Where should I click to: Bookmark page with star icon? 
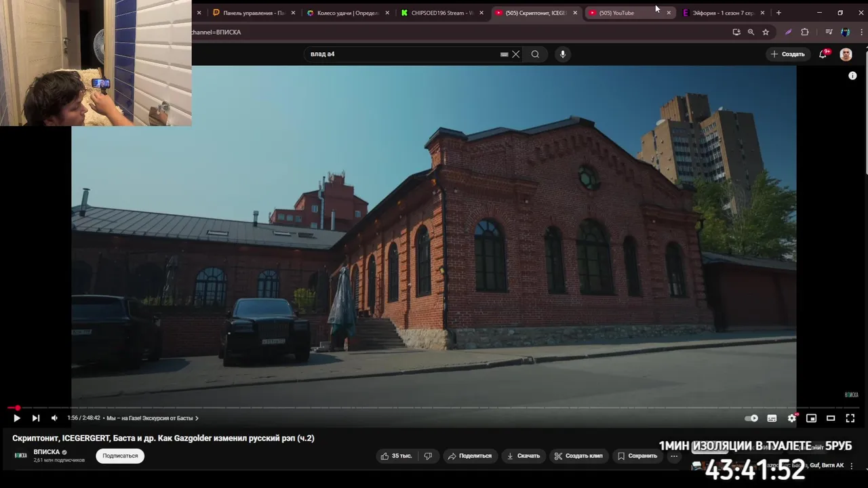click(766, 32)
